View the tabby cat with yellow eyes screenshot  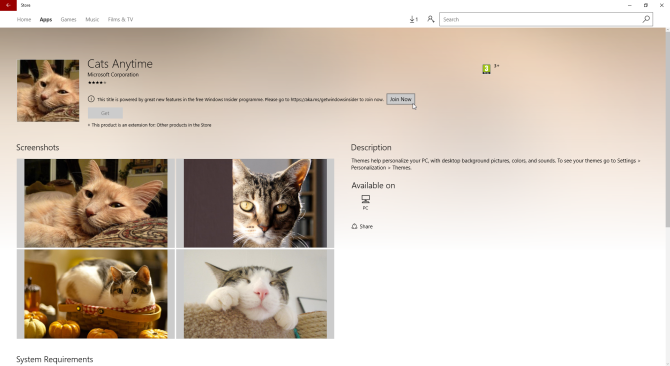click(255, 203)
